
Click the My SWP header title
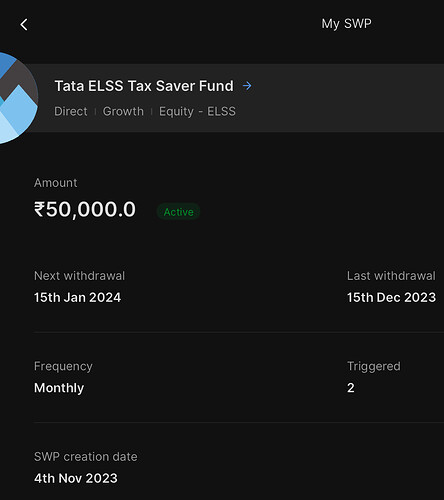(x=346, y=24)
